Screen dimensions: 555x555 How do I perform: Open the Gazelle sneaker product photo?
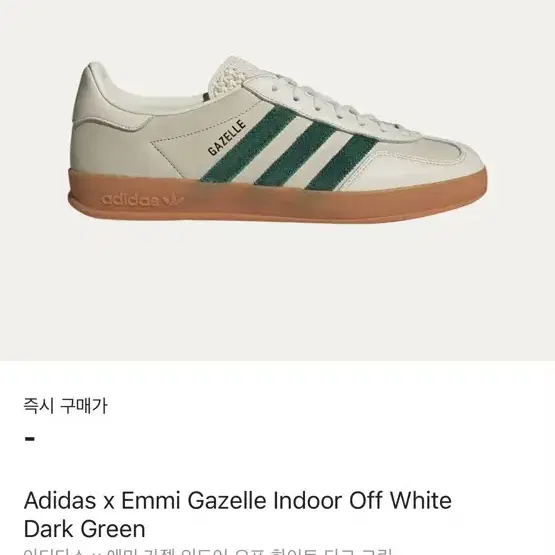(x=278, y=142)
